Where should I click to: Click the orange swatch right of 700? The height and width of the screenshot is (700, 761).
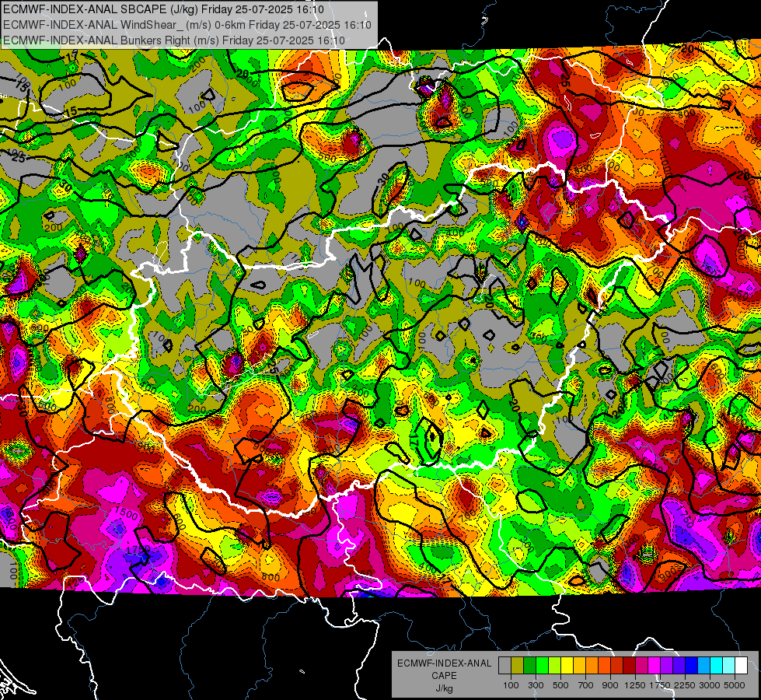[592, 665]
